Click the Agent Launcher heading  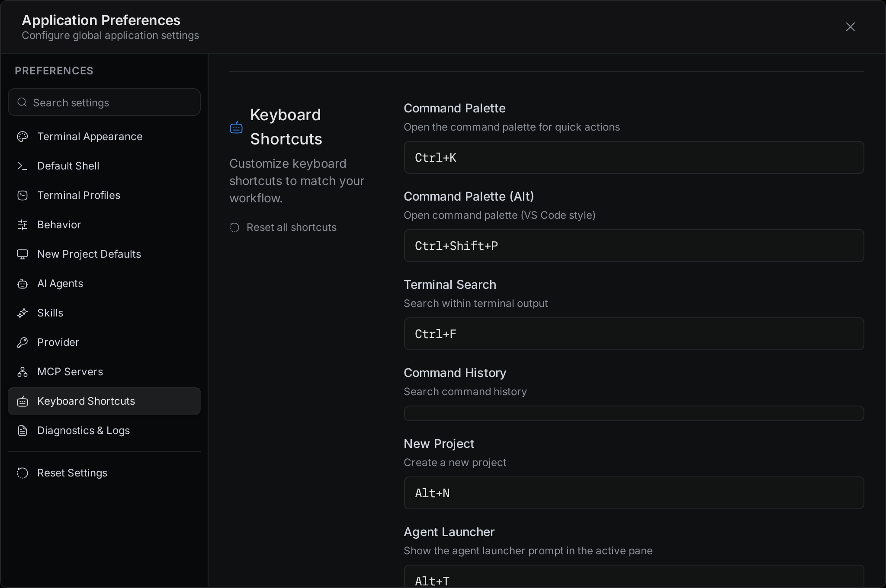coord(449,532)
